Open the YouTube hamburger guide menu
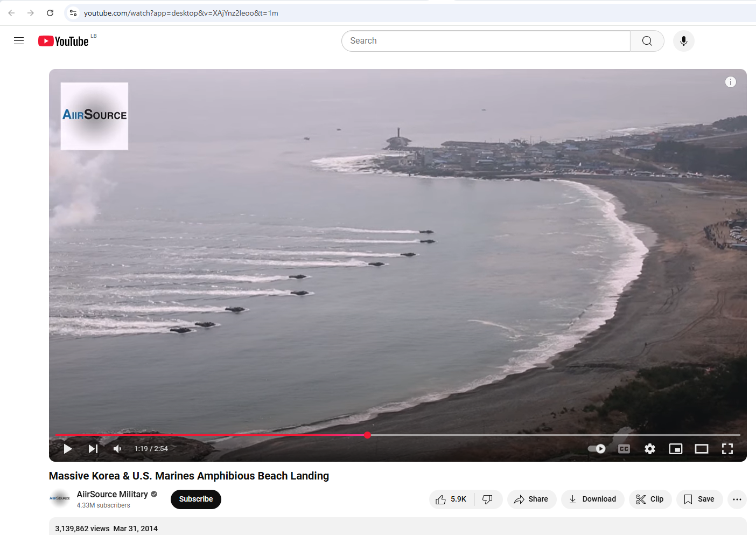Screen dimensions: 756x535 point(19,41)
